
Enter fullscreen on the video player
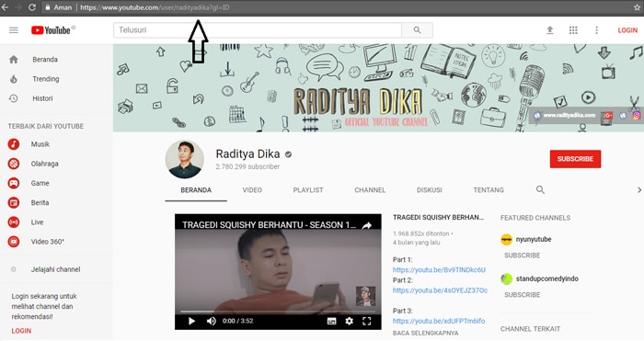pyautogui.click(x=367, y=321)
